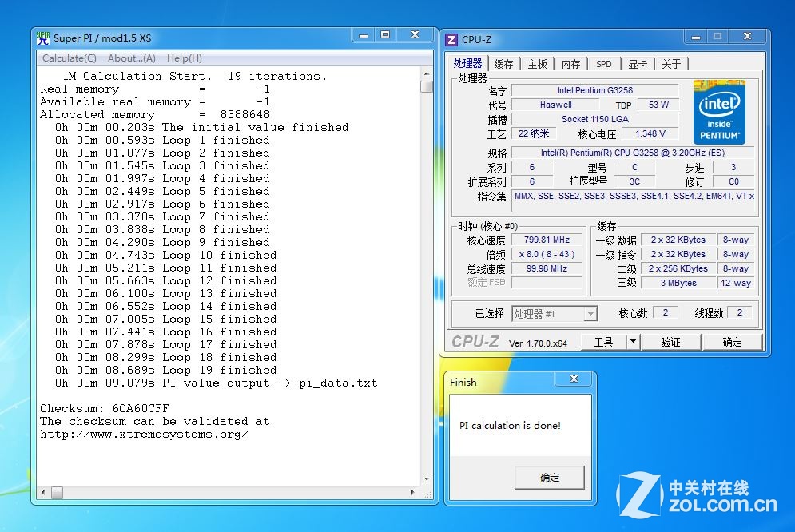Click the PI value output -> pi_data.txt line

pyautogui.click(x=216, y=383)
